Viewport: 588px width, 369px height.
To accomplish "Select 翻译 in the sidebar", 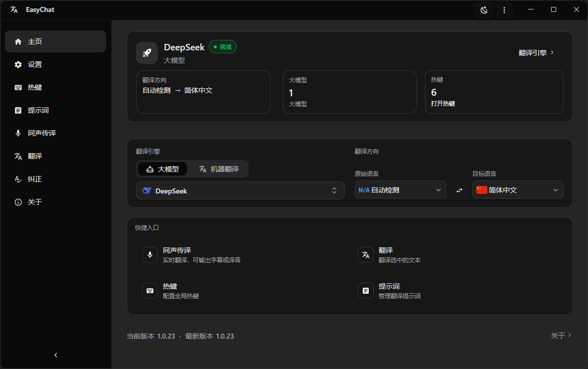I will coord(55,156).
